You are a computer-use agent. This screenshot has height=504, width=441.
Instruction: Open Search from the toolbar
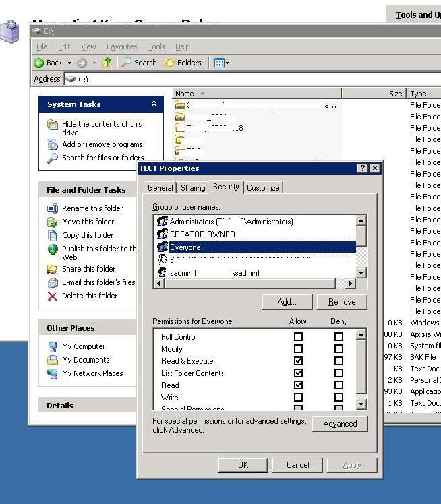click(x=139, y=63)
